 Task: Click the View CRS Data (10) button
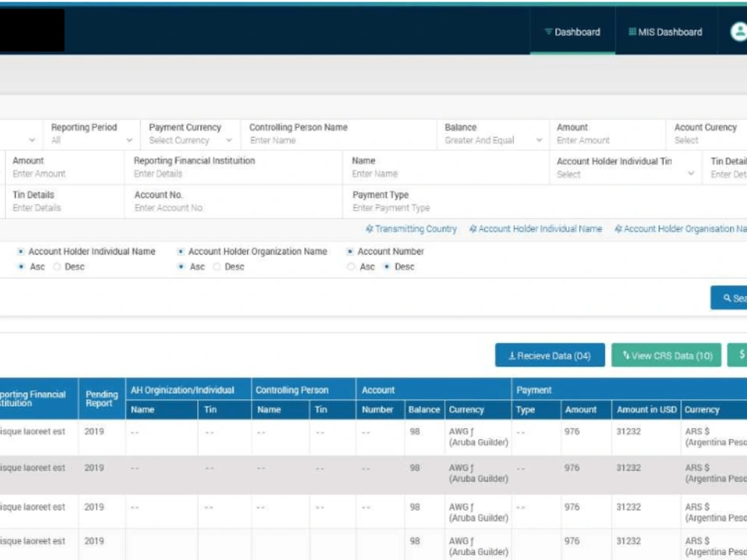pos(666,355)
